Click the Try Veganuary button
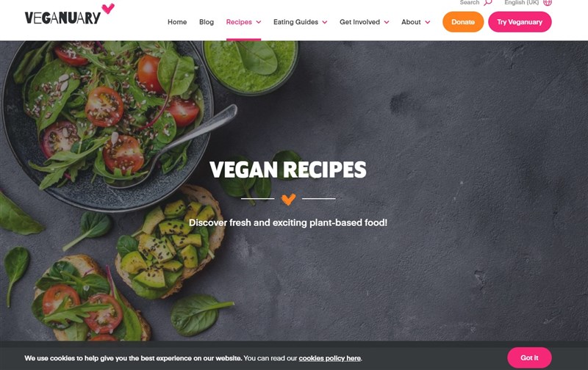The height and width of the screenshot is (370, 588). tap(520, 22)
